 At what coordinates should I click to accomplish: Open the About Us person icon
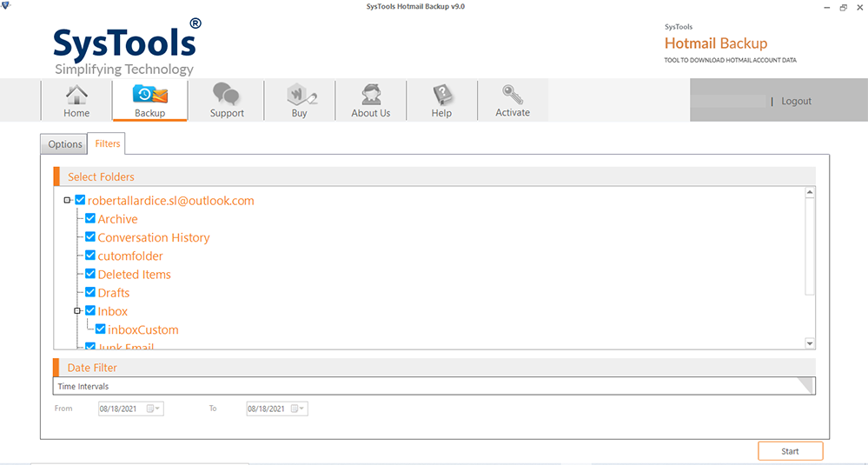point(370,95)
